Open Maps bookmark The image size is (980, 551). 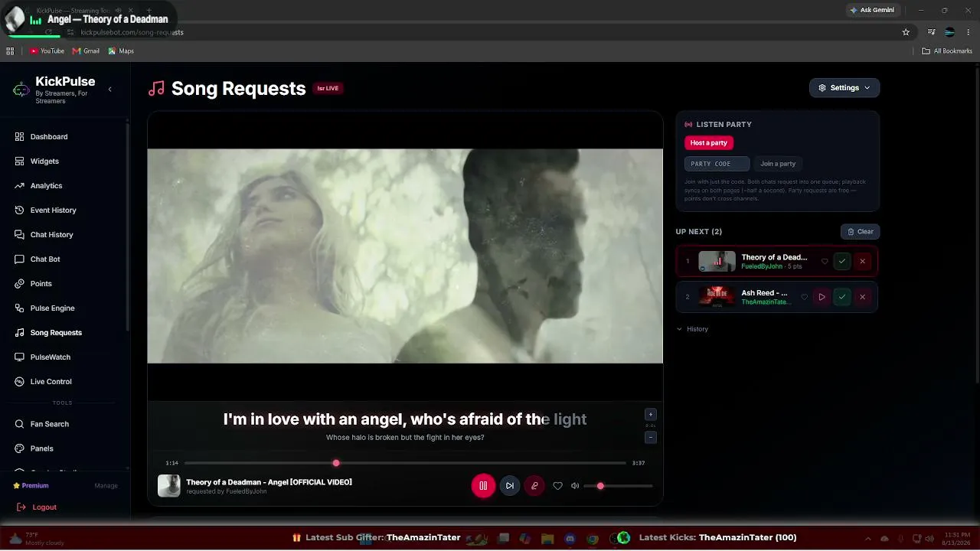pos(121,51)
